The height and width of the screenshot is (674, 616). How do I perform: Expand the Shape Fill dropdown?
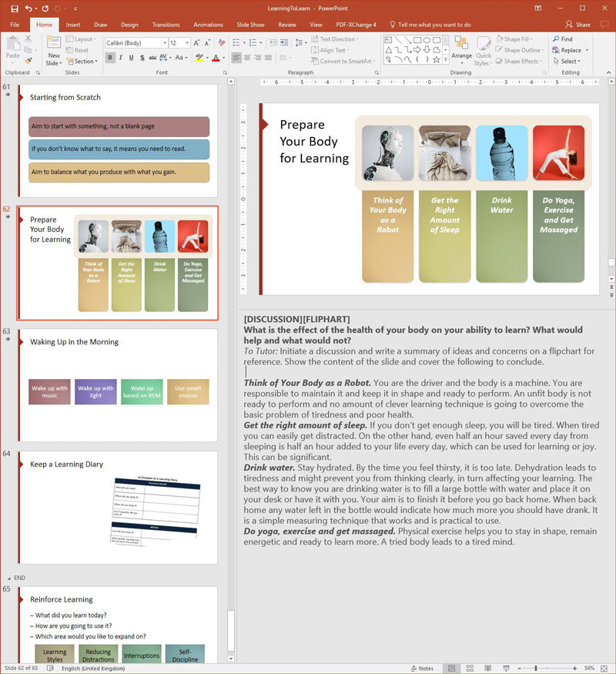tap(514, 39)
